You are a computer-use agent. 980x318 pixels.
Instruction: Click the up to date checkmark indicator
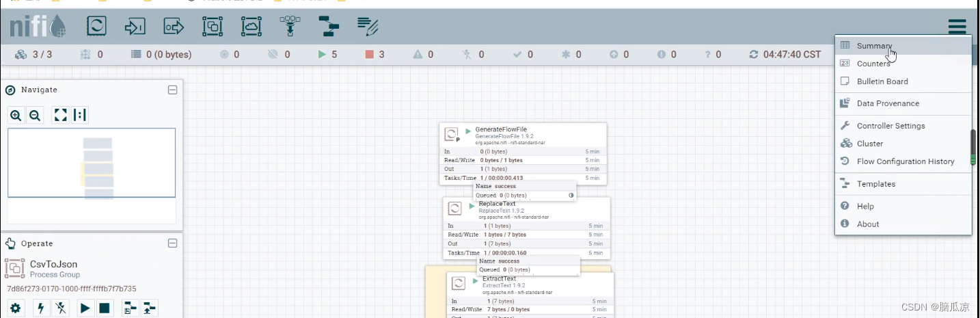[x=523, y=55]
